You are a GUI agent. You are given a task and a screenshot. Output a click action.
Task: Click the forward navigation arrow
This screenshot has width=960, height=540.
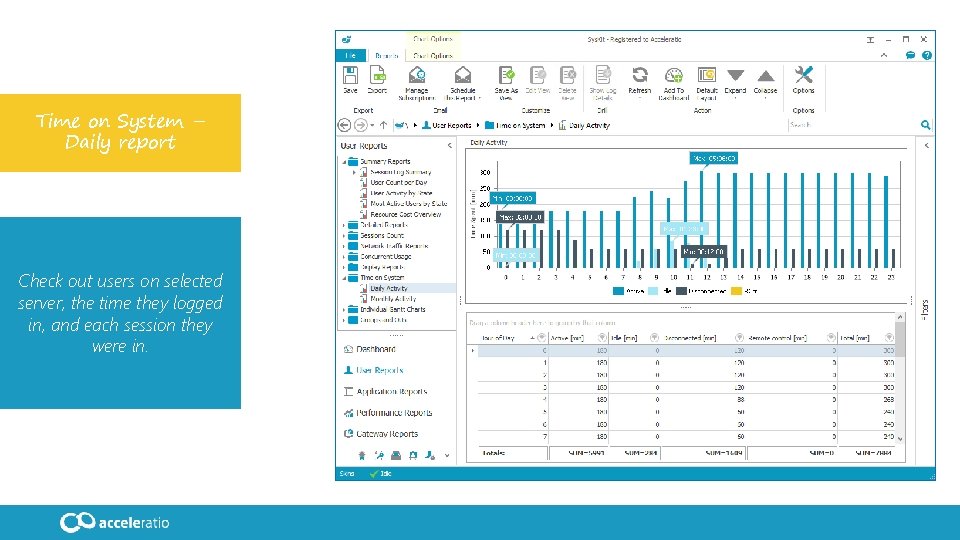pos(361,125)
